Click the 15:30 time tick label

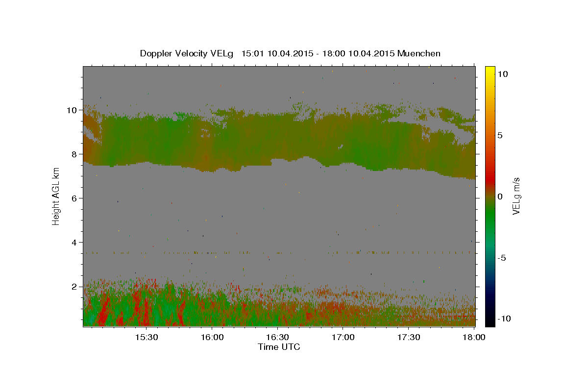tap(146, 337)
